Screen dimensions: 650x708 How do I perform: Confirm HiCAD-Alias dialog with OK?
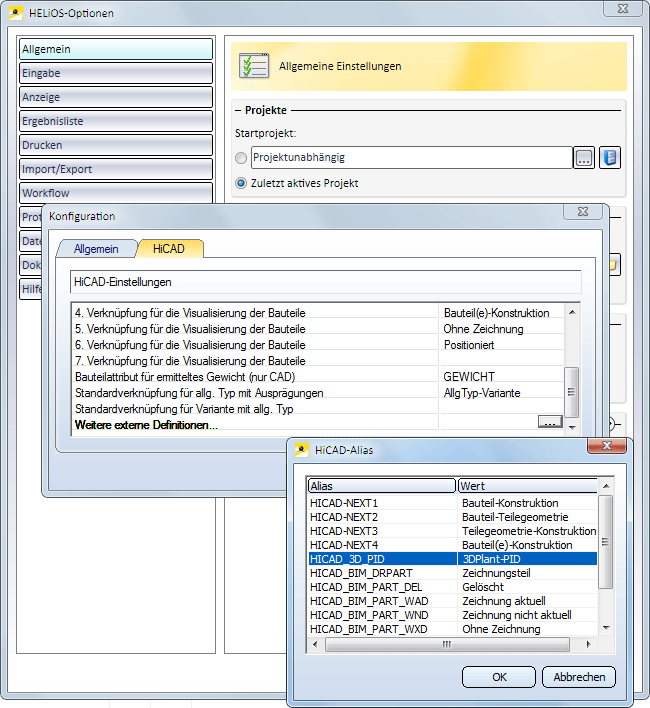click(498, 677)
